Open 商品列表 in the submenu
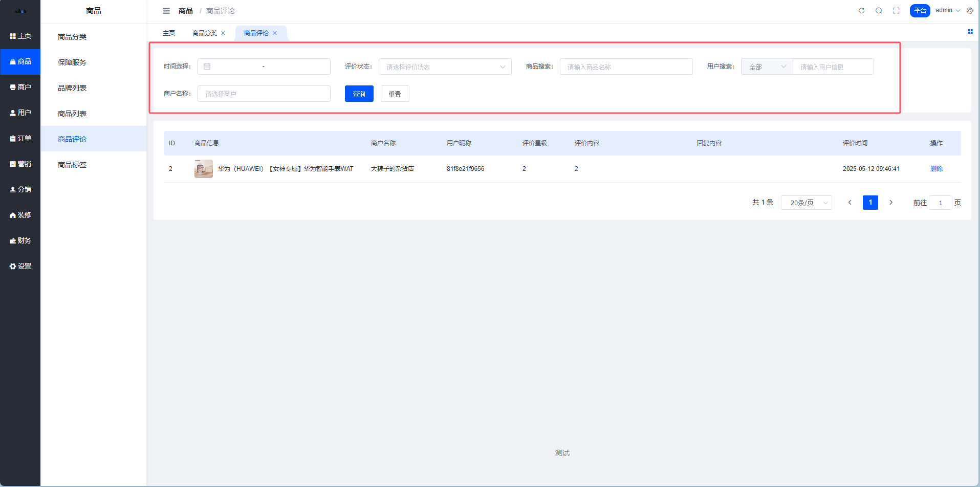The height and width of the screenshot is (487, 980). [x=72, y=114]
